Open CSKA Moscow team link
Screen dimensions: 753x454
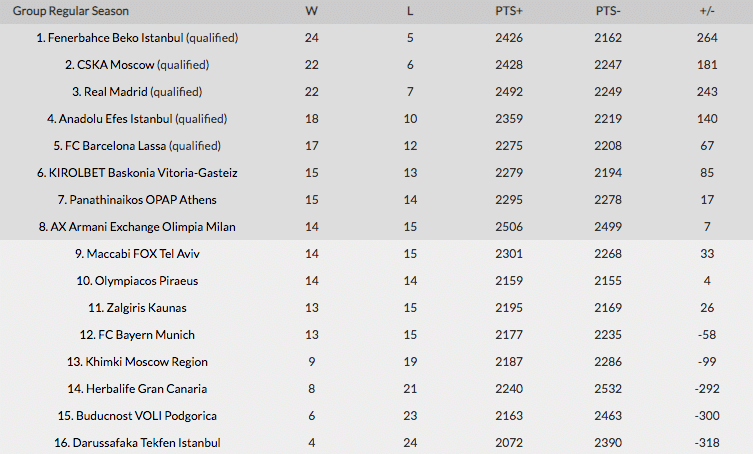click(x=116, y=65)
